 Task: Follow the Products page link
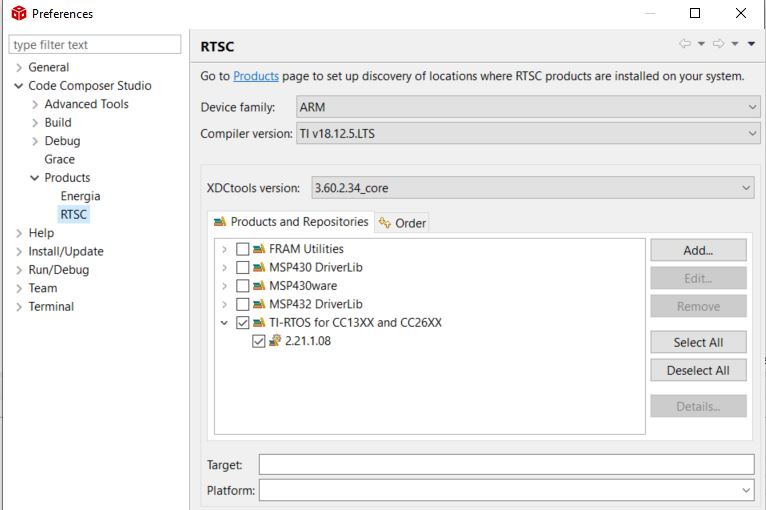point(256,76)
